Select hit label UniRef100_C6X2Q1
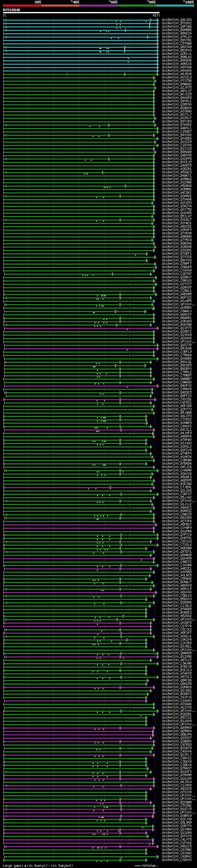 (x=177, y=399)
